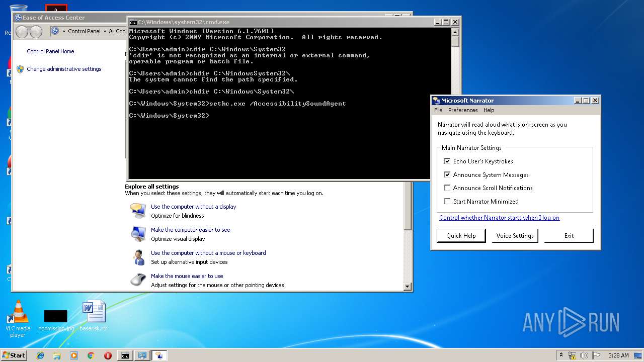This screenshot has height=362, width=644.
Task: Open Make the mouse easier to use
Action: (187, 276)
